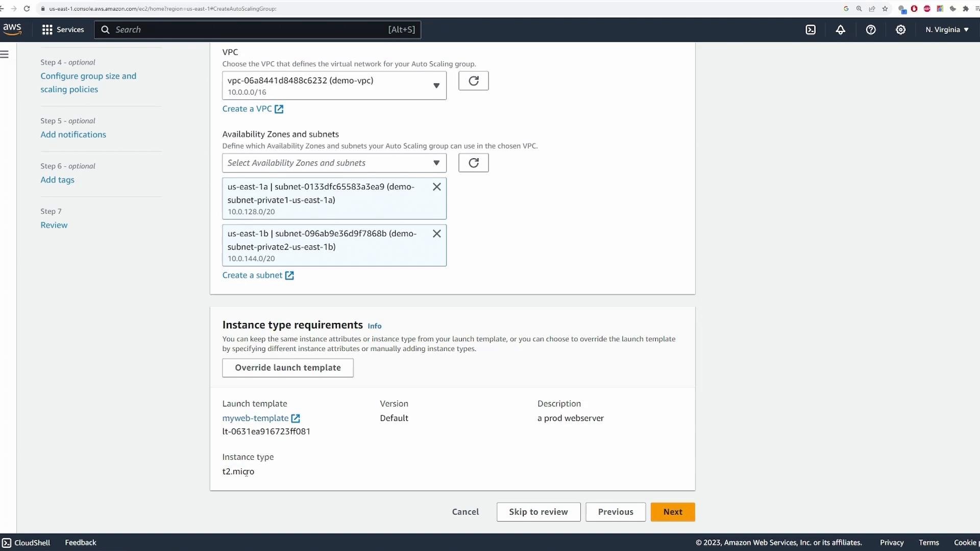This screenshot has height=551, width=980.
Task: Open the Create a subnet link
Action: click(x=258, y=275)
